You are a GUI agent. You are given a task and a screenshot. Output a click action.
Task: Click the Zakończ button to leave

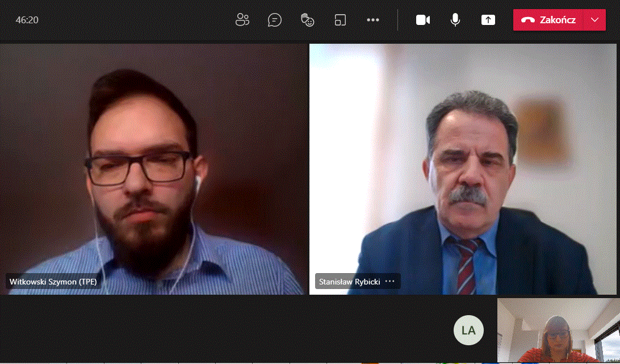548,20
